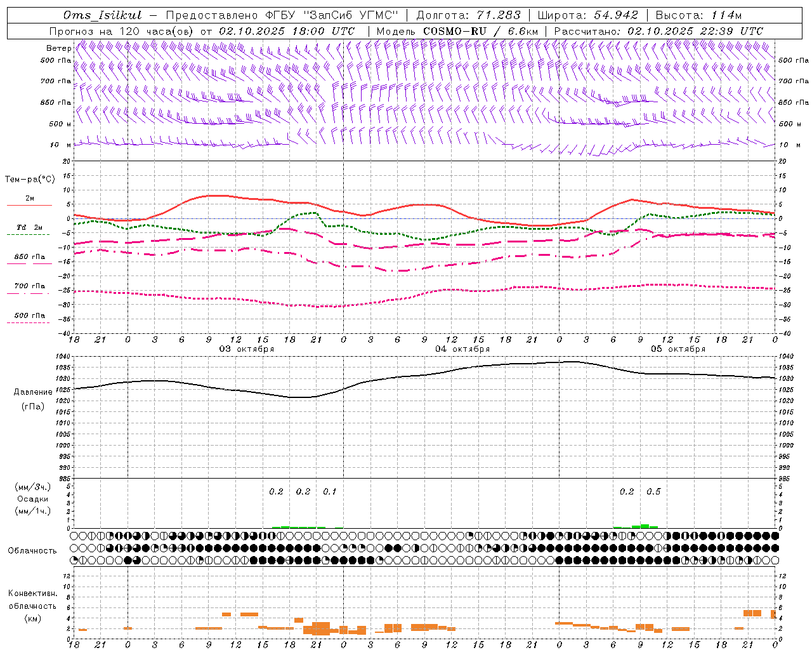Click the 'Высота: 114м' elevation text
The width and height of the screenshot is (812, 650).
coord(698,15)
